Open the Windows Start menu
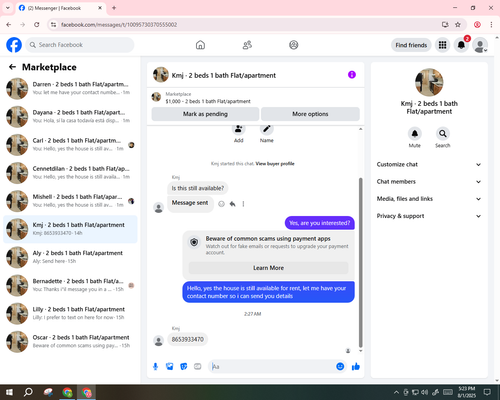 (x=9, y=392)
